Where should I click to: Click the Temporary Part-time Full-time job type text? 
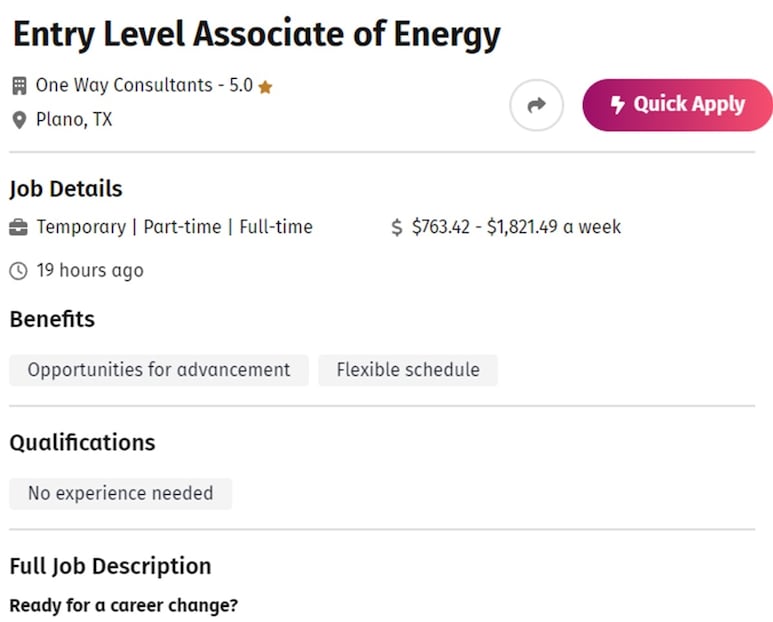175,227
